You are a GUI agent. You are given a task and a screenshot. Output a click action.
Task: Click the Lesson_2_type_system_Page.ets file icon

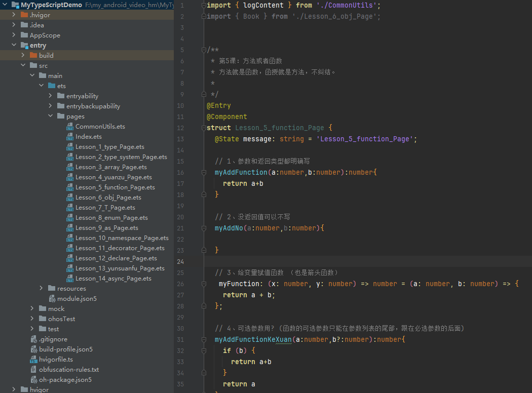click(70, 157)
